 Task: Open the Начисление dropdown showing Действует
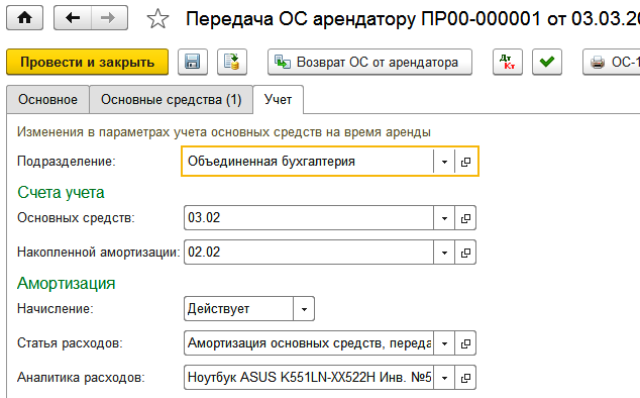[304, 309]
